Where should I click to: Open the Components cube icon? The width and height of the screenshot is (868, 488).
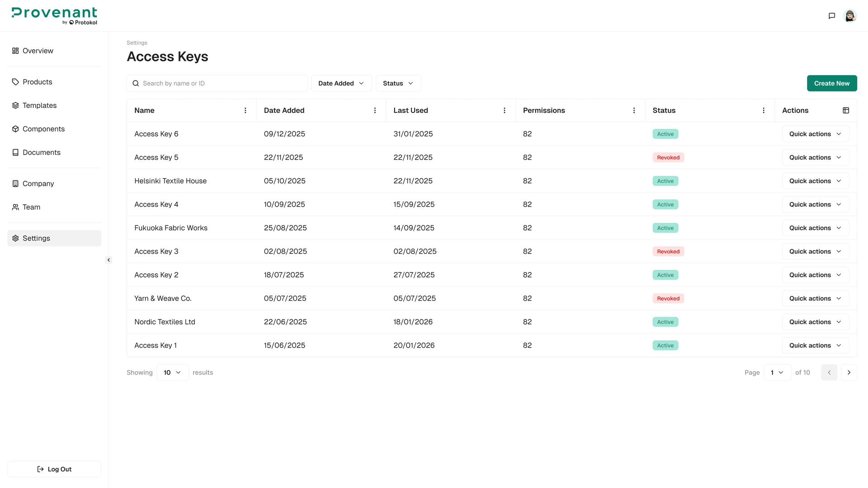[15, 129]
